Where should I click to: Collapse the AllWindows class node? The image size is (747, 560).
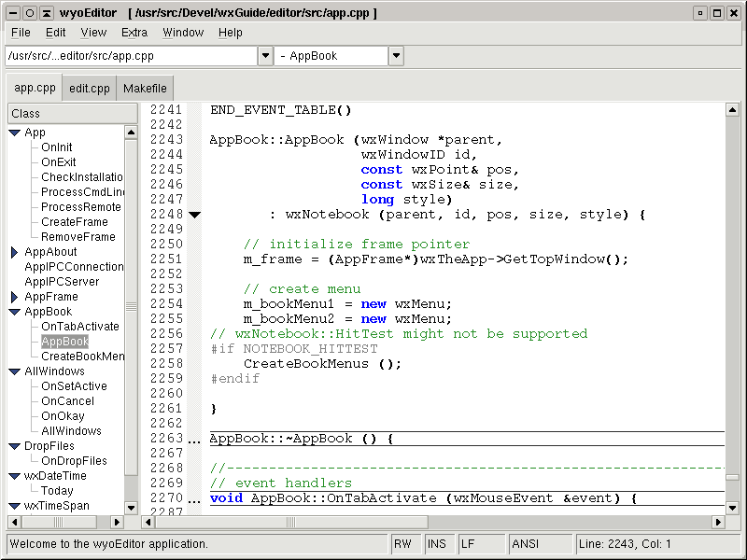[14, 371]
